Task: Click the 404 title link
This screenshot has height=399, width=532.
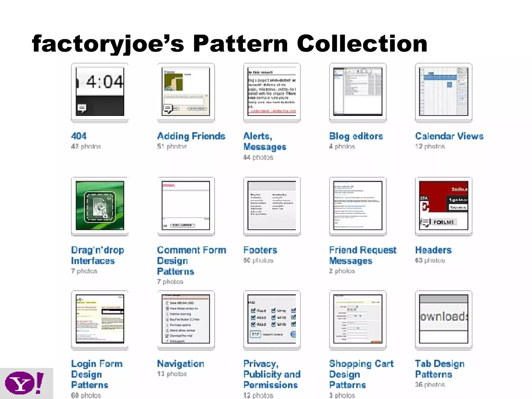Action: [79, 136]
